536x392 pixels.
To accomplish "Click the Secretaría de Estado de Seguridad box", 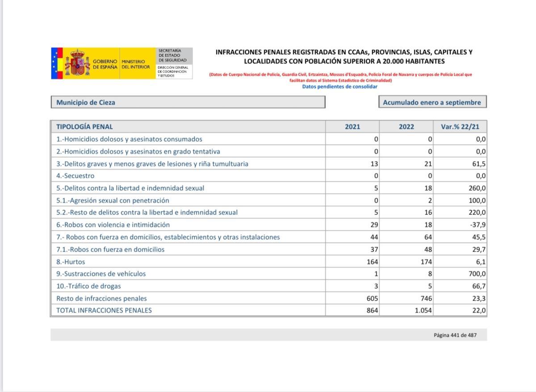I will tap(174, 55).
